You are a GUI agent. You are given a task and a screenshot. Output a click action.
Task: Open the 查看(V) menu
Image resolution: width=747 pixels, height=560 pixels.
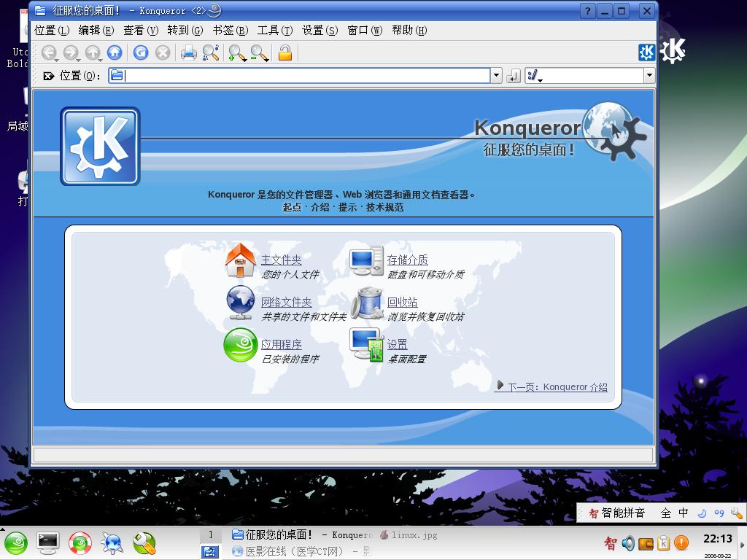tap(141, 31)
